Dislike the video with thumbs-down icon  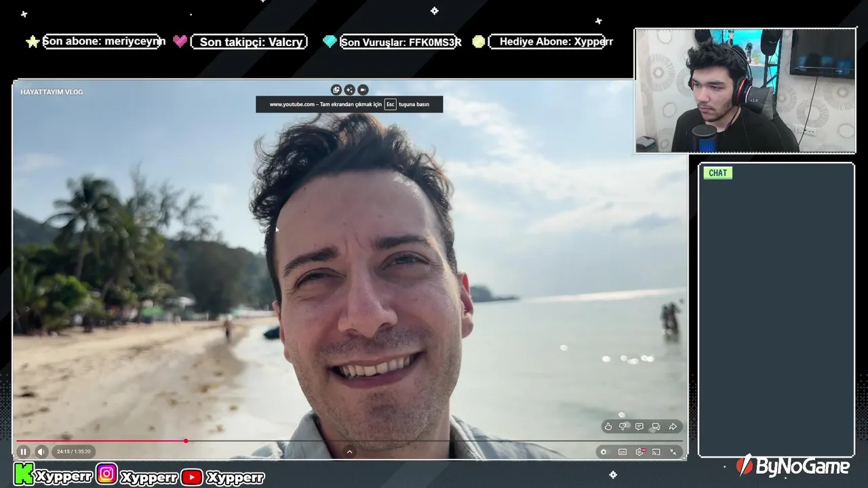tap(623, 426)
